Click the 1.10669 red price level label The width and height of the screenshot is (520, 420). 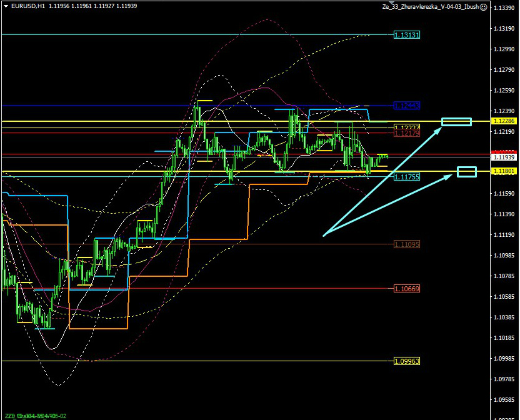pos(406,289)
